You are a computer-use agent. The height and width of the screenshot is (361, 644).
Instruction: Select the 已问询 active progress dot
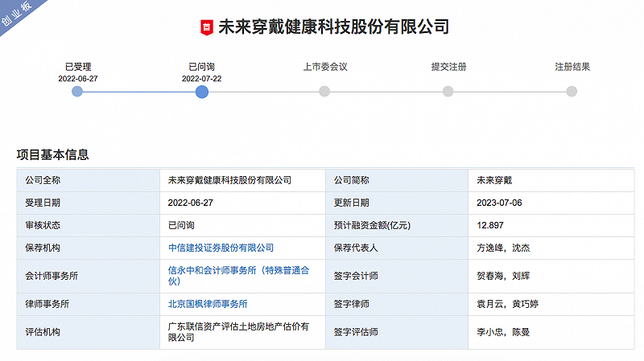coord(202,92)
